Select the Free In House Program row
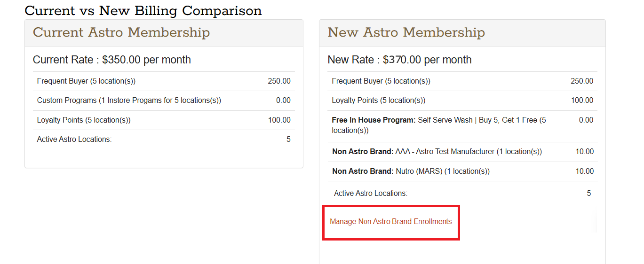The image size is (644, 264). (x=438, y=125)
